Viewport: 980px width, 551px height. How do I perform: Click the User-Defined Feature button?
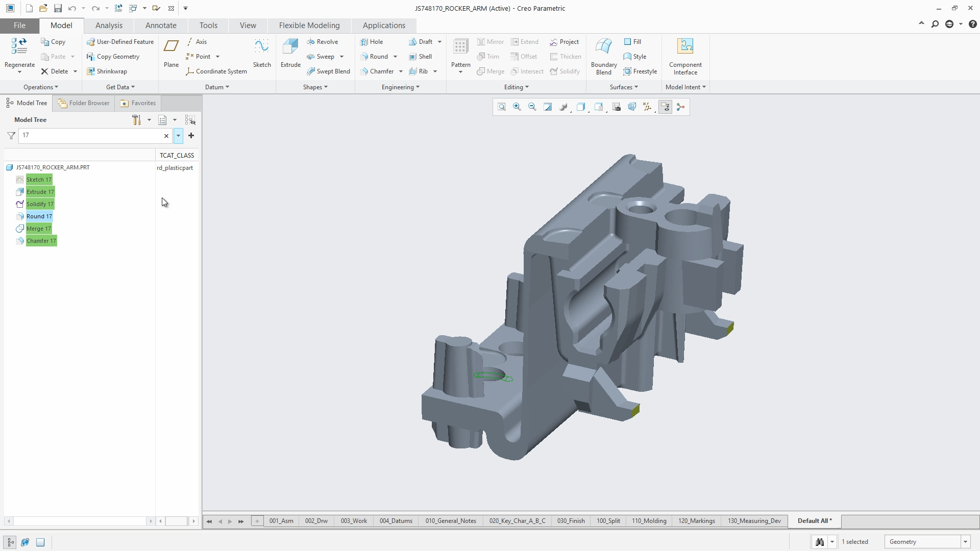[120, 42]
